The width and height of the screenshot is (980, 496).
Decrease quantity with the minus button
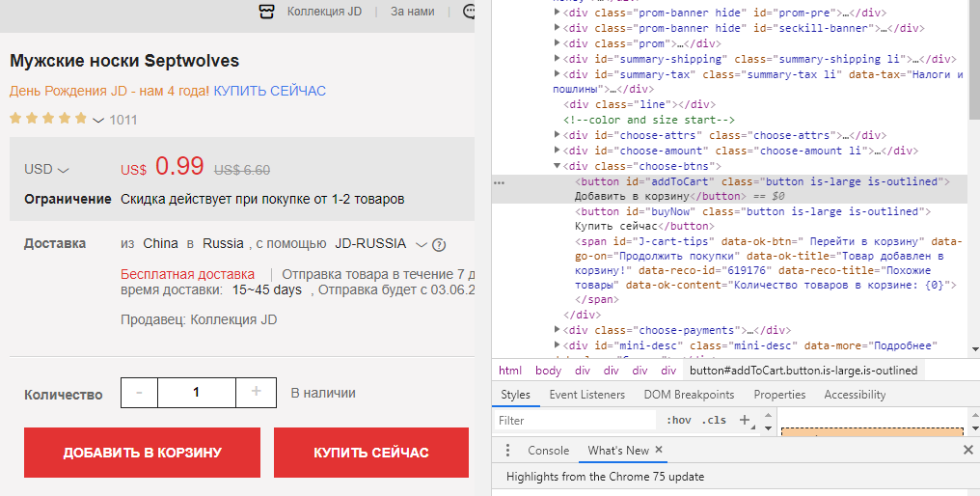click(139, 392)
